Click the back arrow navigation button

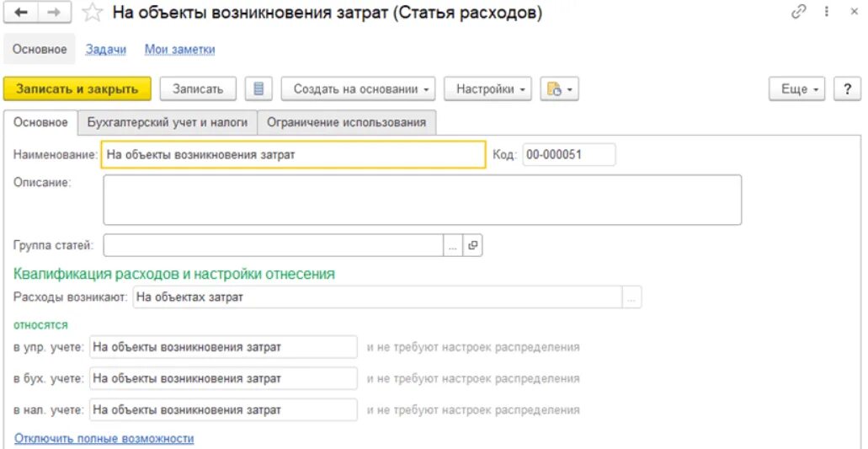click(21, 13)
